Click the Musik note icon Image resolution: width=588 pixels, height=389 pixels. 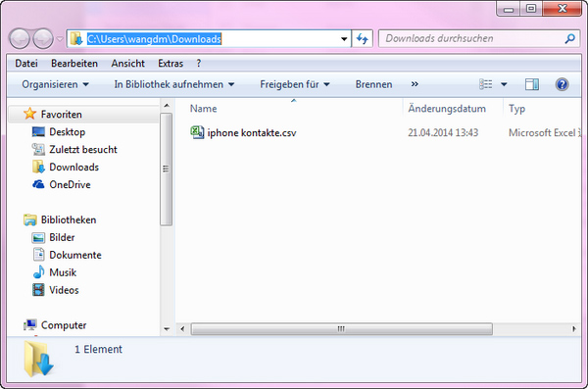(38, 272)
